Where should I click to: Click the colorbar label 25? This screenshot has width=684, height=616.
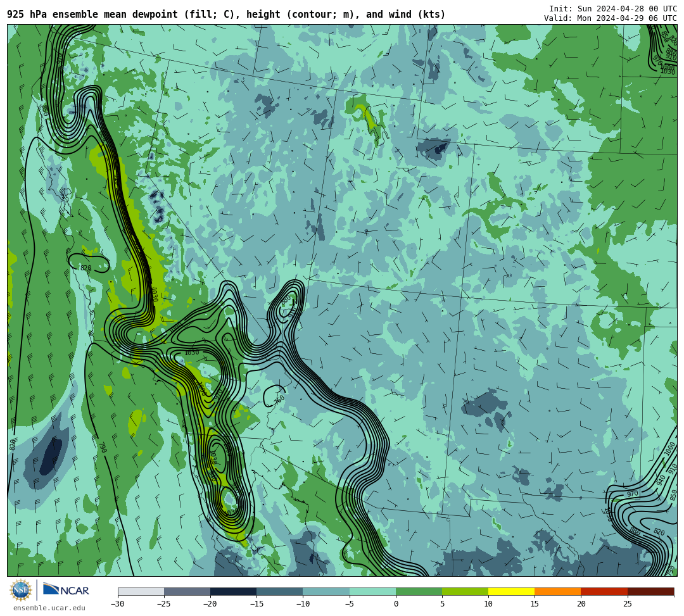tap(627, 604)
